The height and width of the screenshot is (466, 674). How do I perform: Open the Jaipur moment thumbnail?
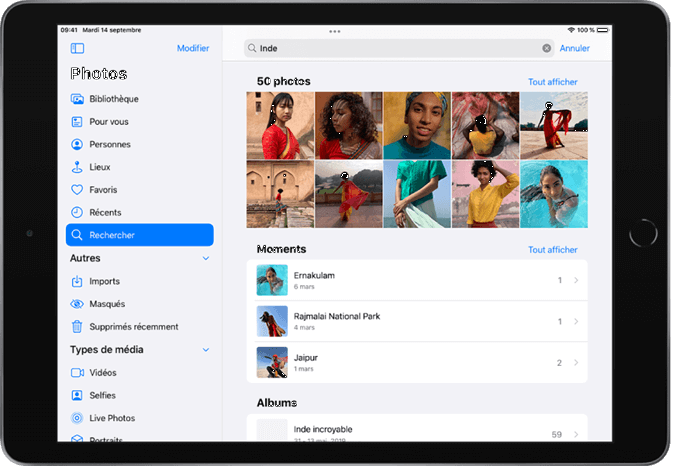[272, 362]
